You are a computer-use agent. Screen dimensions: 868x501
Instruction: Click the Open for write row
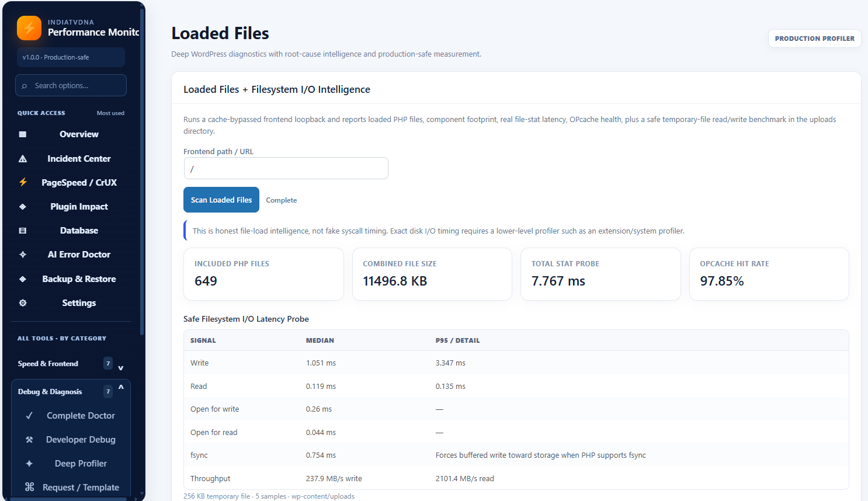pos(516,409)
